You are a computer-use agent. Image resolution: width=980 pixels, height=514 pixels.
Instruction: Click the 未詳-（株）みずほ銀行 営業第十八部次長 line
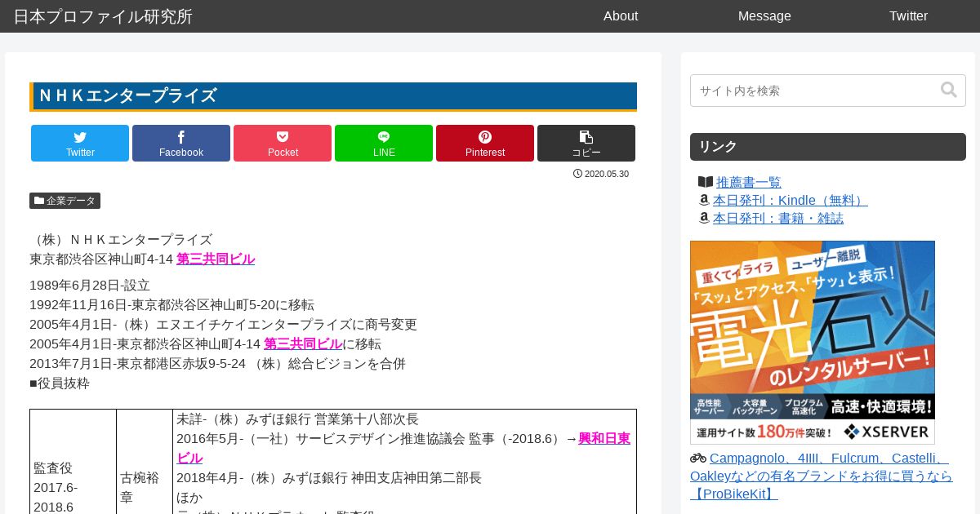(297, 419)
